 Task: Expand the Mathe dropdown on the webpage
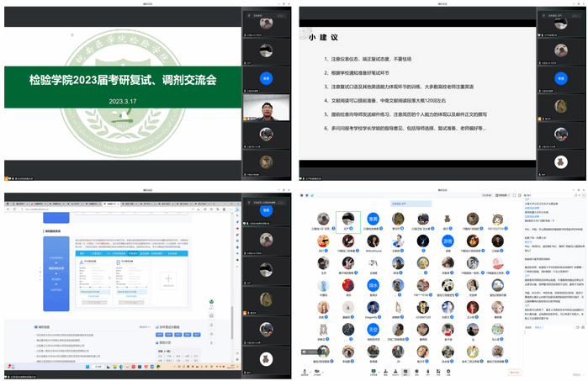(145, 326)
